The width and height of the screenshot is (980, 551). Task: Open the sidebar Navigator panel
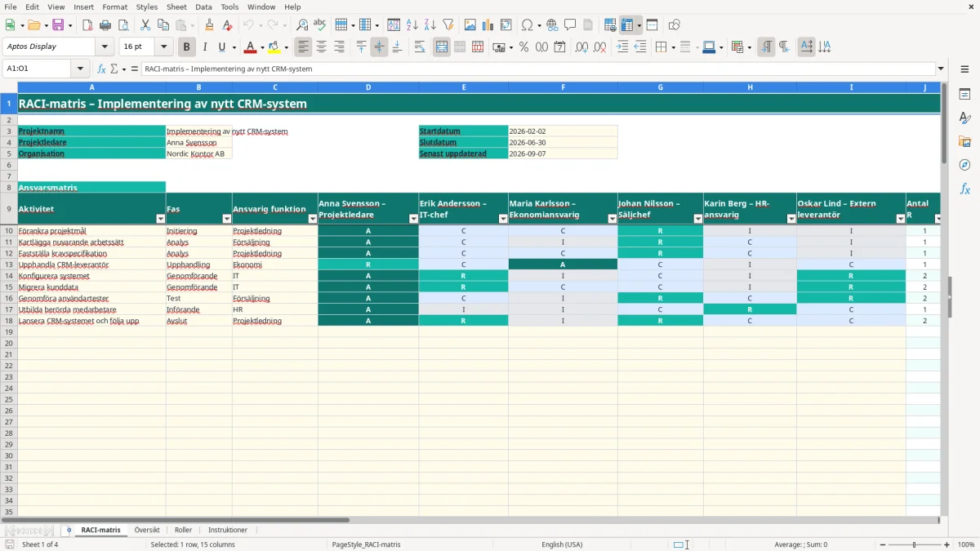pos(964,165)
